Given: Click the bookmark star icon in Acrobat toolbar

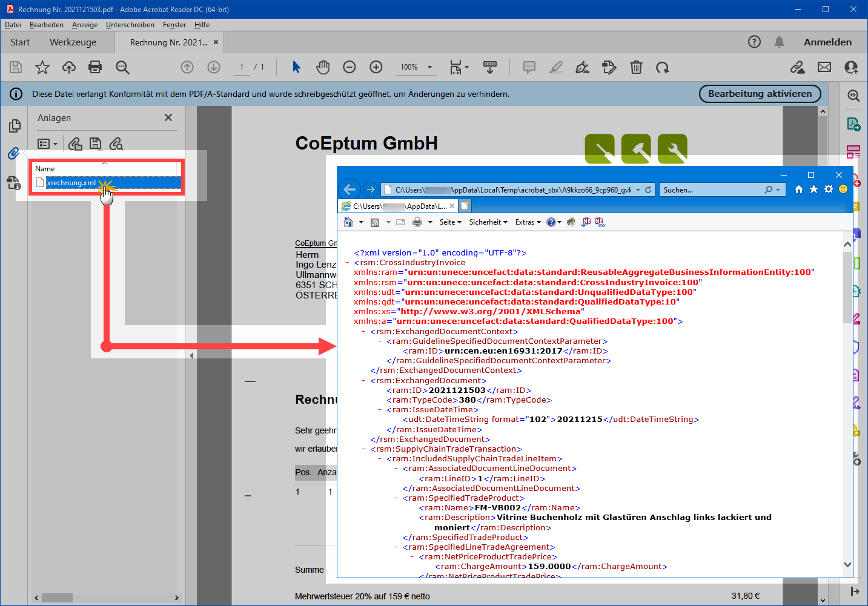Looking at the screenshot, I should pos(42,67).
